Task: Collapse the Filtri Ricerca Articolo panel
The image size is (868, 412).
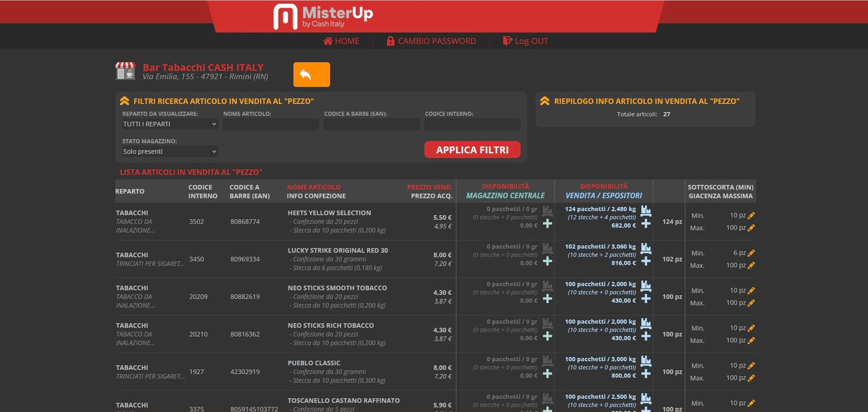Action: coord(124,101)
